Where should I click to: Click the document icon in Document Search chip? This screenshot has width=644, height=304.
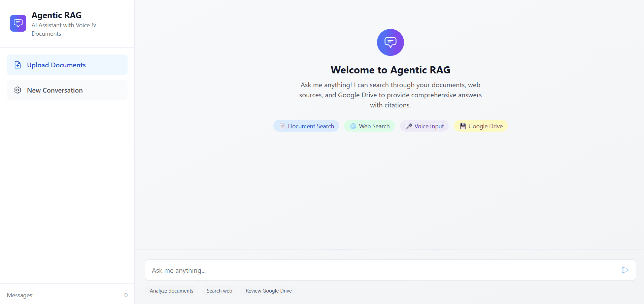282,126
